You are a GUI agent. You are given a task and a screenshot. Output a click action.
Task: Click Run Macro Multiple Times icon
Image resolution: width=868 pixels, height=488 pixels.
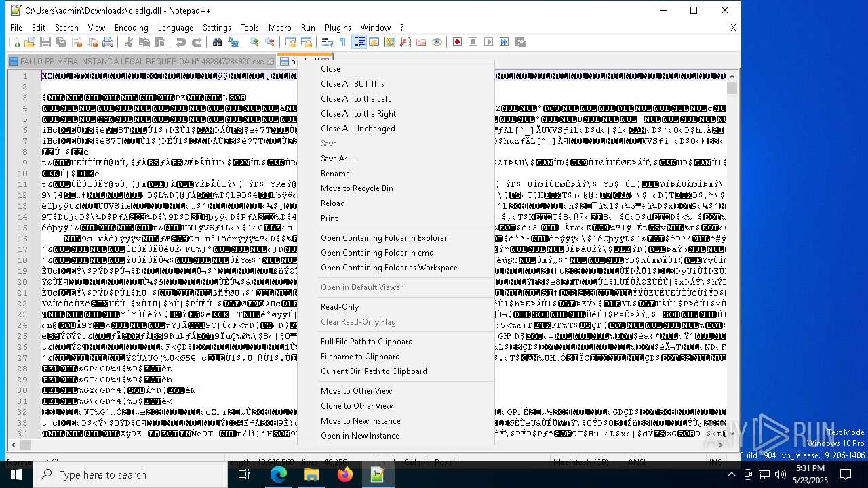[x=505, y=42]
